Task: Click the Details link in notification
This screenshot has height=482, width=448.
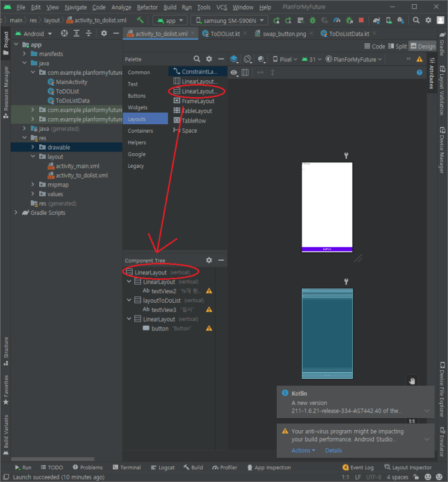Action: pos(333,451)
